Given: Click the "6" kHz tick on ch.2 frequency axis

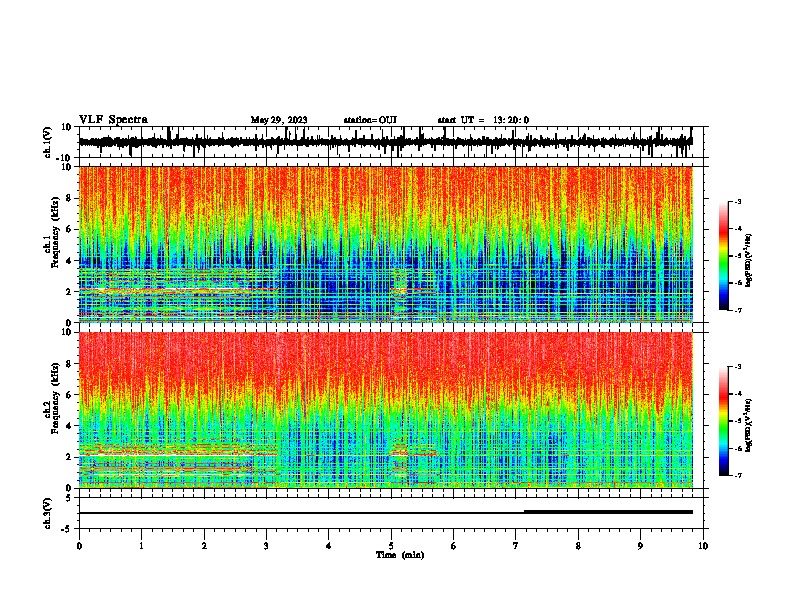Looking at the screenshot, I should click(69, 395).
